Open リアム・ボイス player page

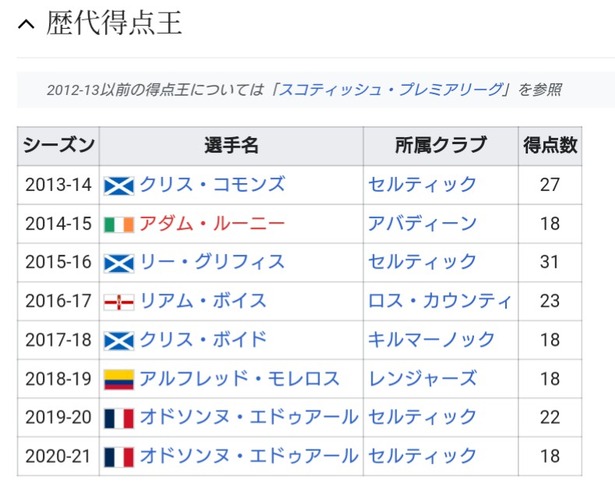click(203, 301)
